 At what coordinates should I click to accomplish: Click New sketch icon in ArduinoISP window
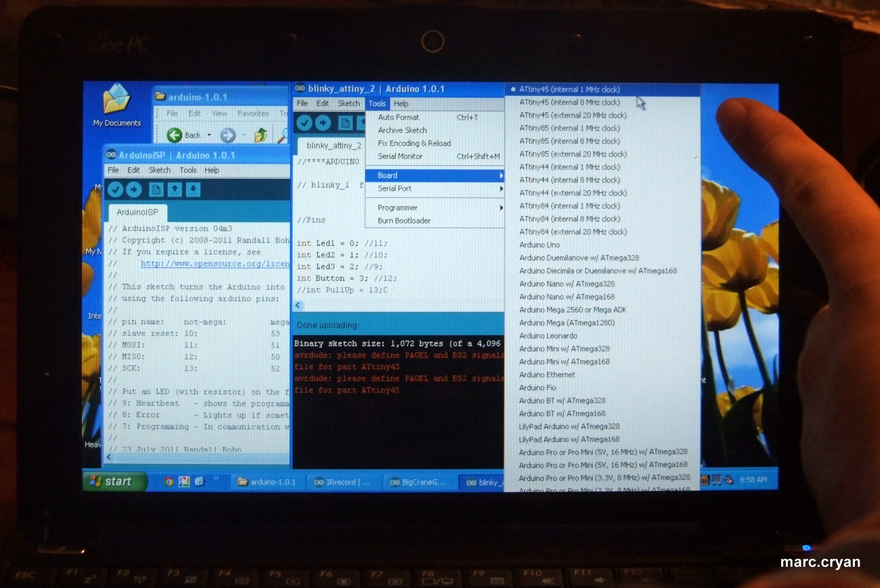pos(156,190)
